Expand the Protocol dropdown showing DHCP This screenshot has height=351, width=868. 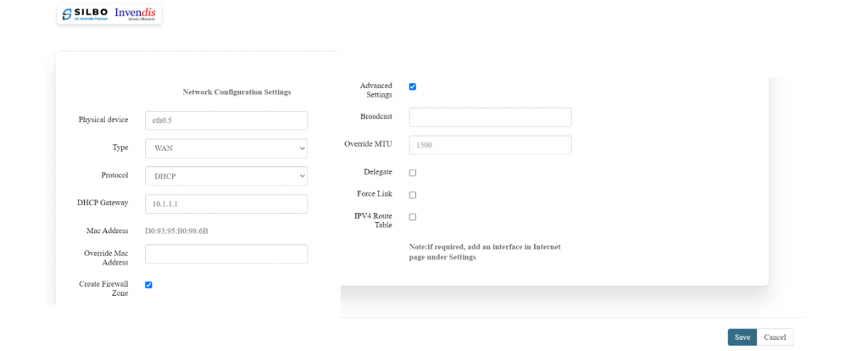point(225,176)
